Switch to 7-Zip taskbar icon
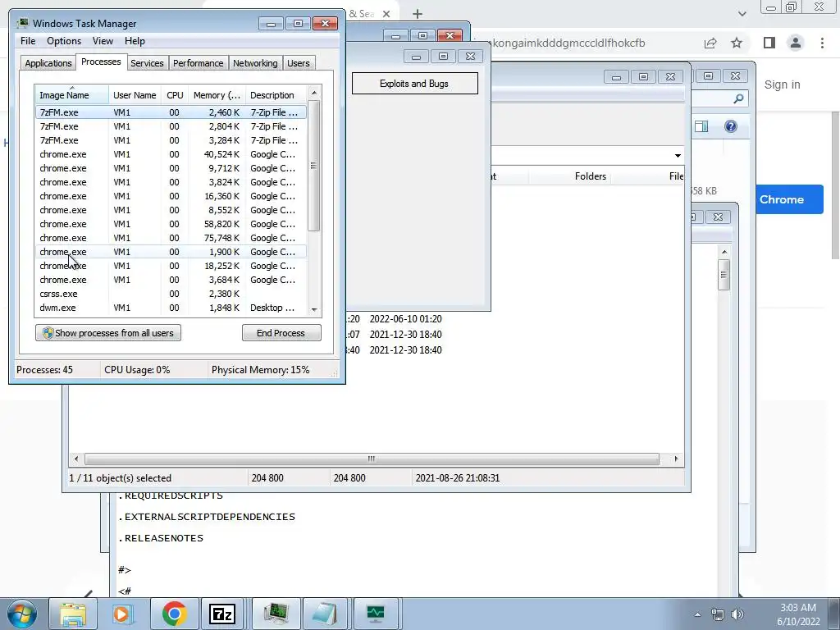840x630 pixels. click(222, 614)
